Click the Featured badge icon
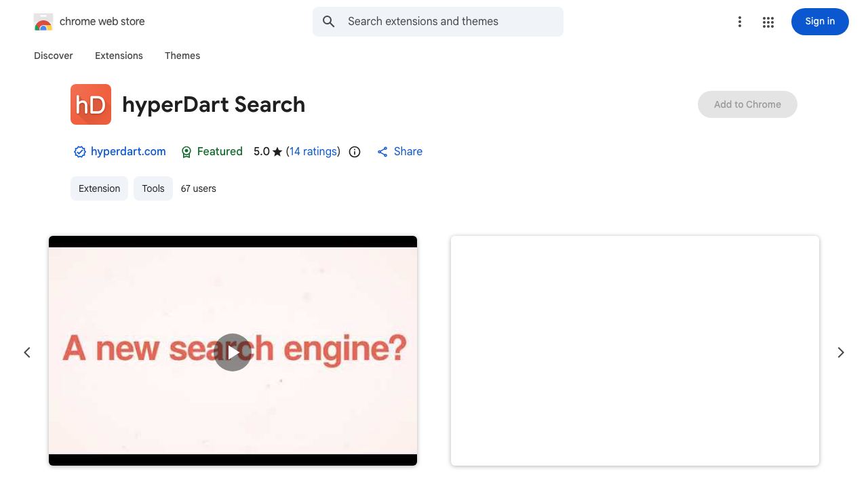 pos(186,152)
